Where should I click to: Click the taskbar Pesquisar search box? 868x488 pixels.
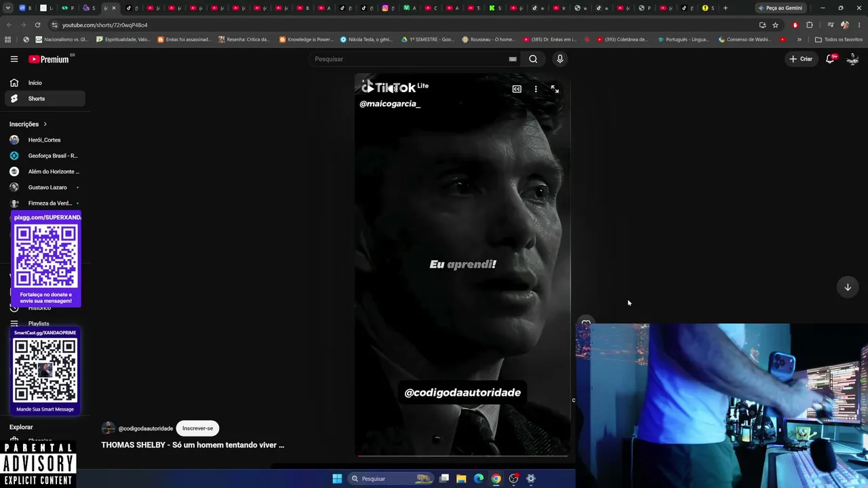(390, 479)
